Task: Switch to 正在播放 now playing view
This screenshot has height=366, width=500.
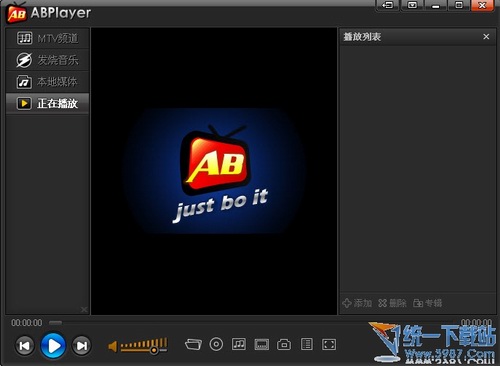Action: (47, 104)
